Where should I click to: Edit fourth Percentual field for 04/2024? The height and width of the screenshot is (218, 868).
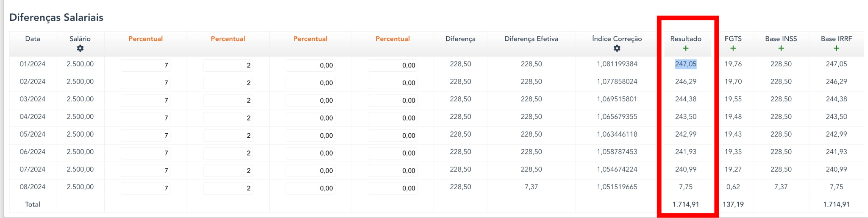pos(392,118)
